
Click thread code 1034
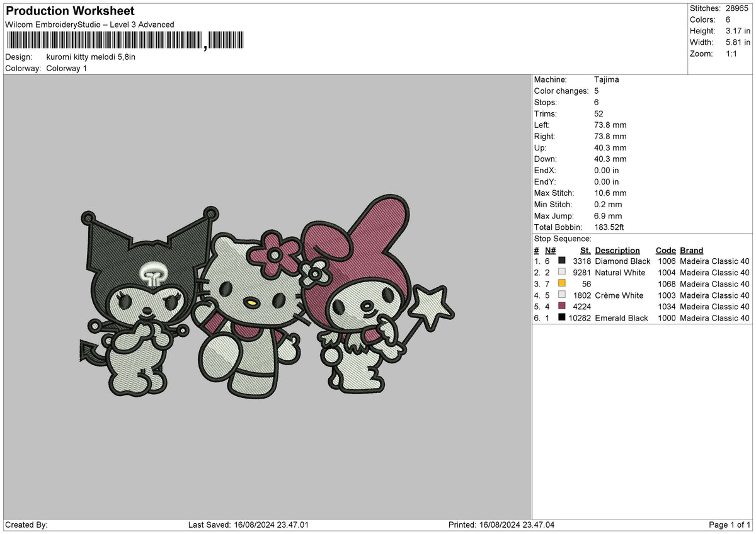coord(667,307)
